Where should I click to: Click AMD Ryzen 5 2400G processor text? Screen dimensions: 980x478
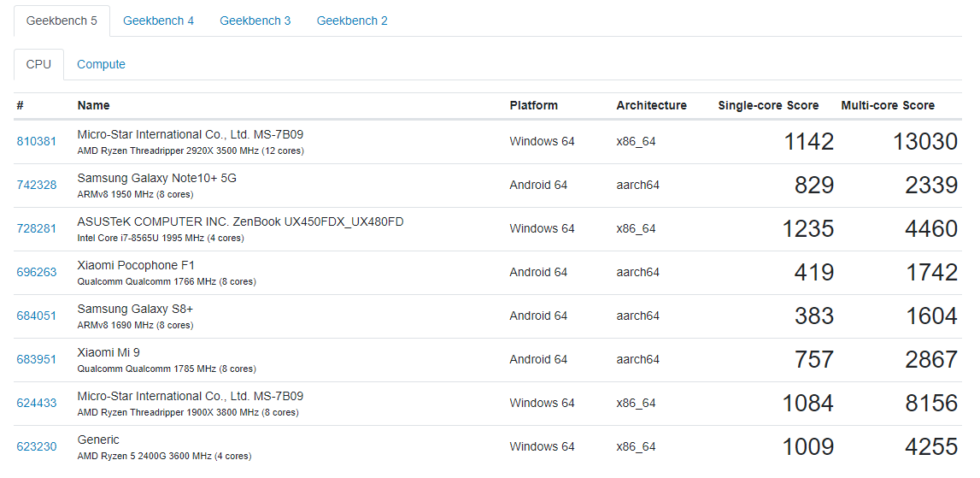coord(164,457)
